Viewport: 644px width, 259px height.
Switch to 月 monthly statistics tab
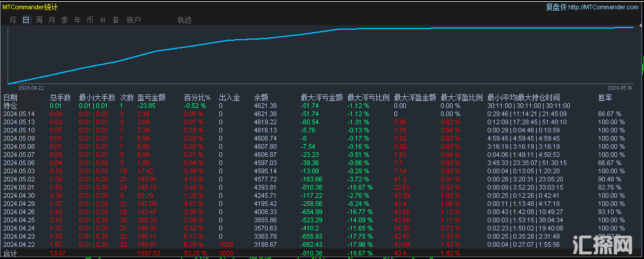click(x=51, y=20)
